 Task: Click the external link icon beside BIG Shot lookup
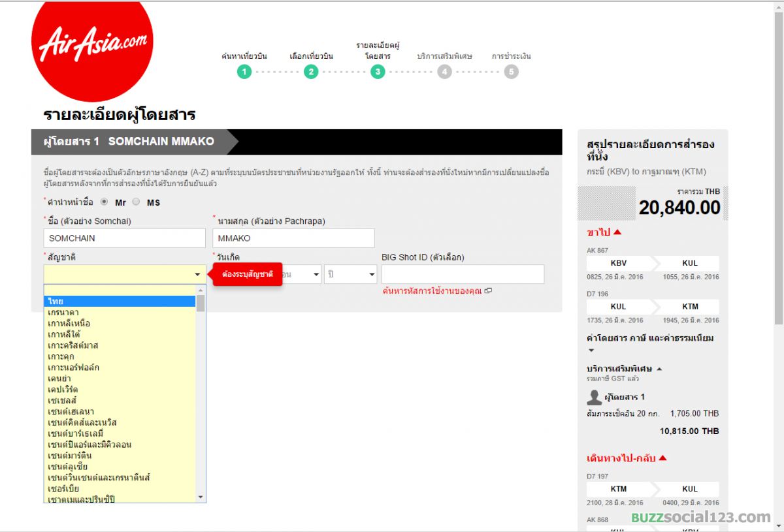[488, 291]
